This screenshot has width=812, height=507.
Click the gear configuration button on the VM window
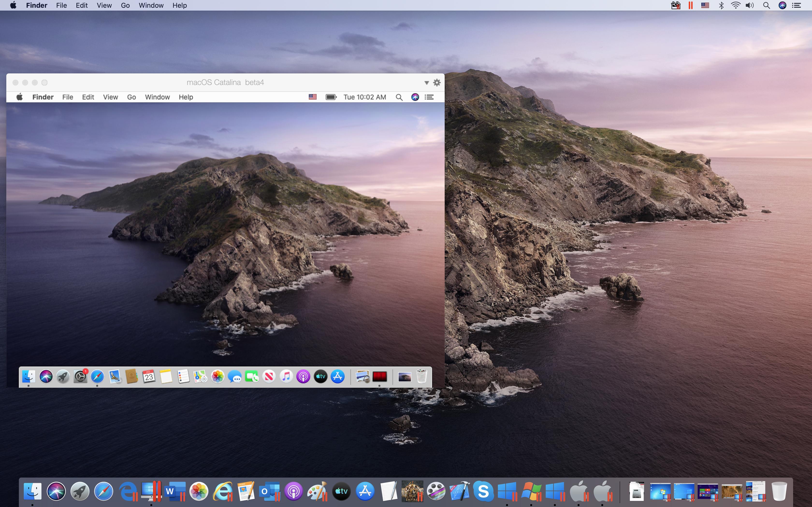coord(437,83)
